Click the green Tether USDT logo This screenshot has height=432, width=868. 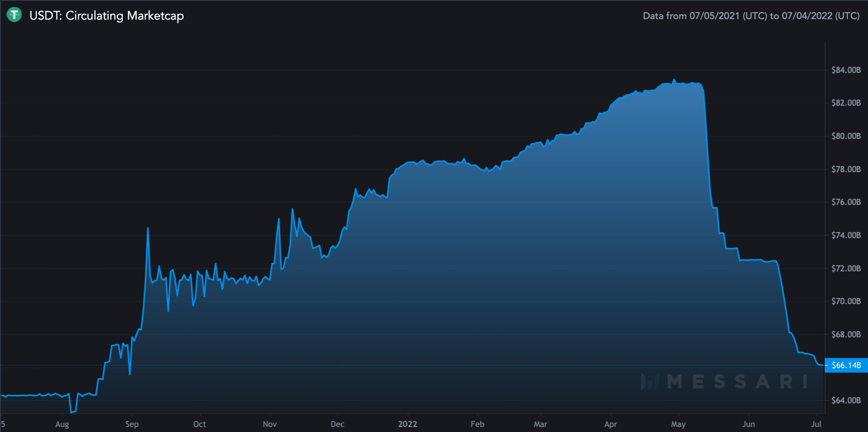[14, 15]
